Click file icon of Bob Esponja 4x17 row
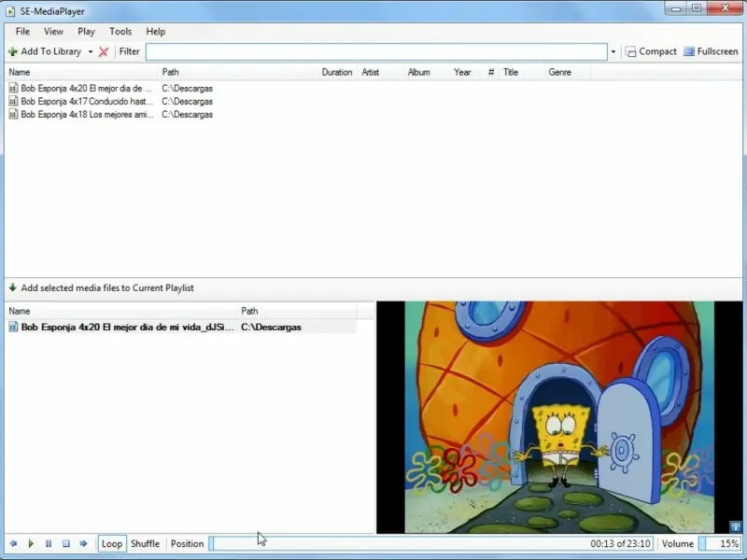Viewport: 747px width, 560px height. [x=13, y=102]
